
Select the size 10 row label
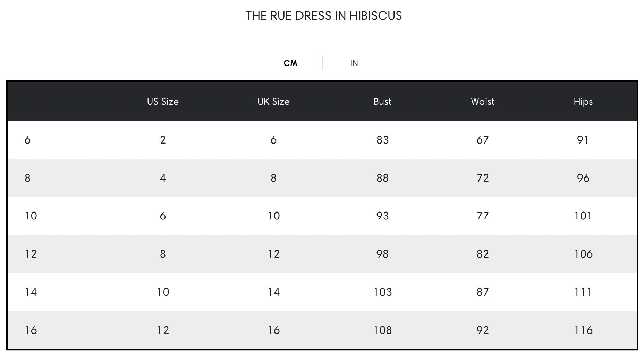[31, 216]
